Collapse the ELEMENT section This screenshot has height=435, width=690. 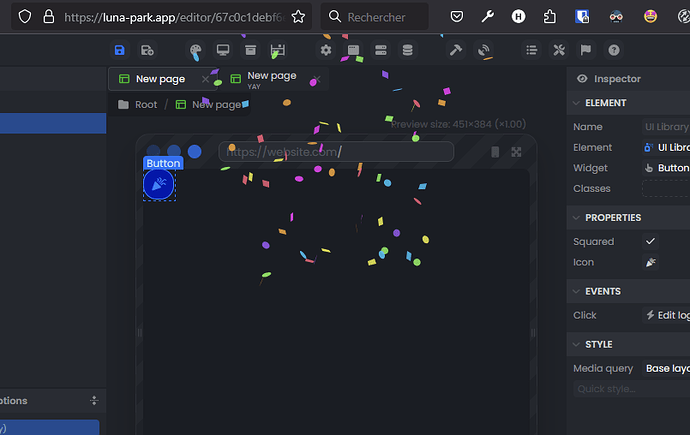point(575,103)
